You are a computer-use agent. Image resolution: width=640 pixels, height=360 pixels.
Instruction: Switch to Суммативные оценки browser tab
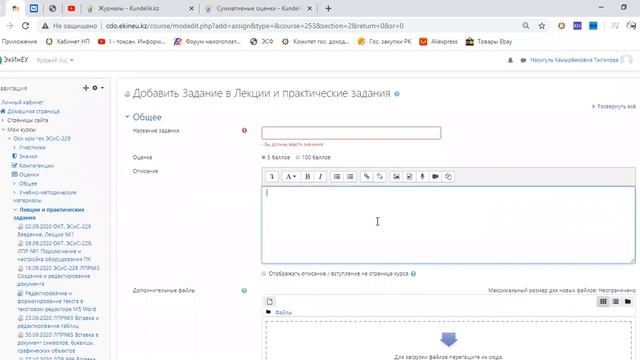point(259,8)
